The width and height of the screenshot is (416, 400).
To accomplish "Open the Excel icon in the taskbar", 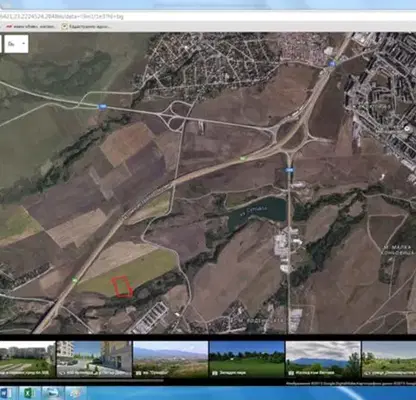I will click(28, 394).
